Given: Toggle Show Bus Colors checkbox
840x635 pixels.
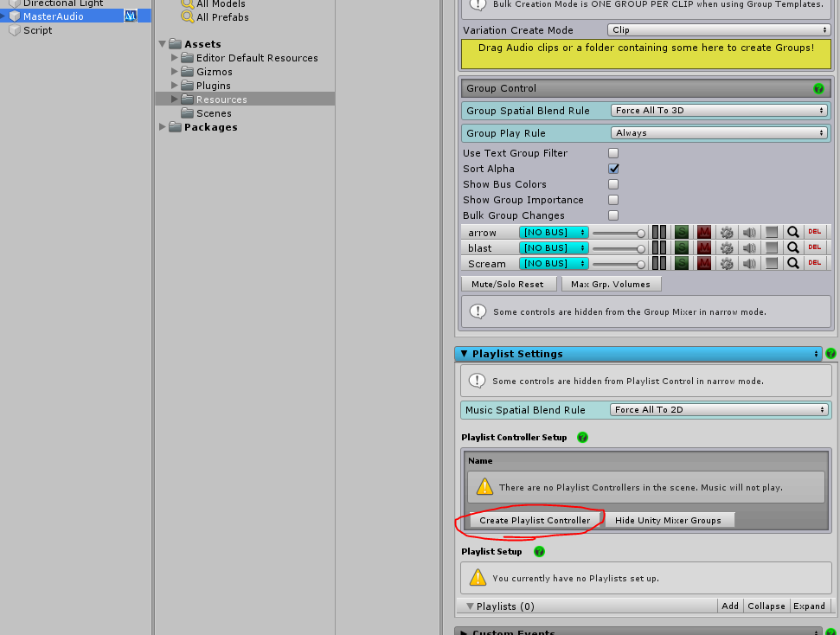Looking at the screenshot, I should click(613, 184).
